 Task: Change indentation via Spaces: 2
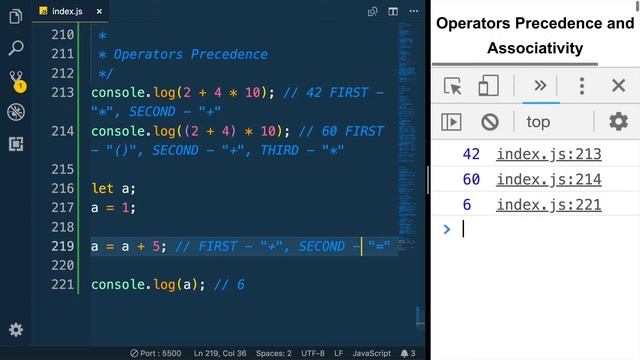click(273, 353)
